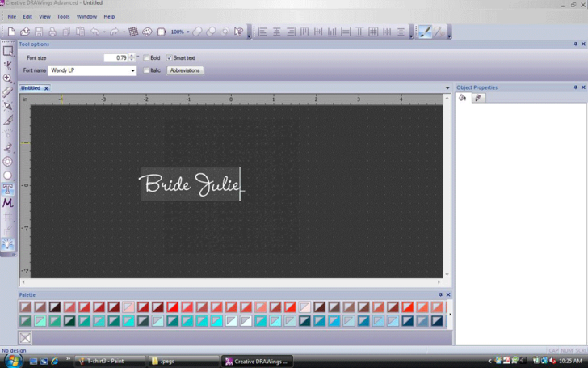Click the Abbreviations button
The height and width of the screenshot is (368, 588).
point(185,70)
